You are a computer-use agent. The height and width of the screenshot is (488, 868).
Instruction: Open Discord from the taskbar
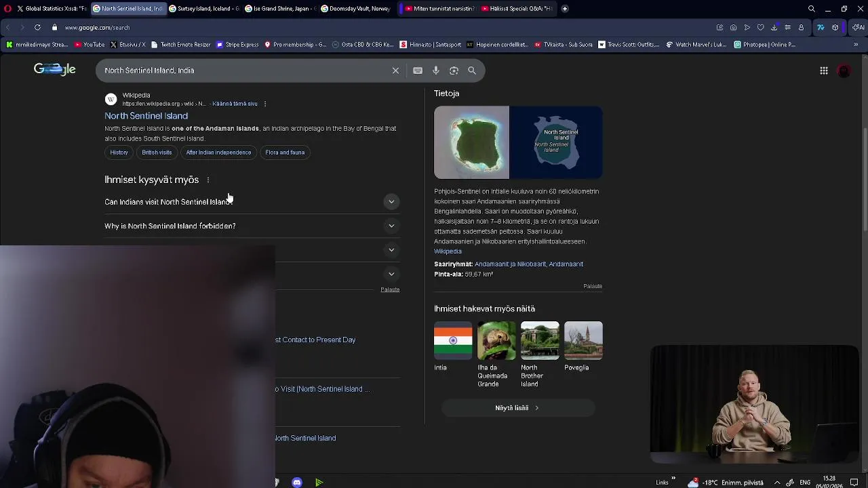[297, 483]
